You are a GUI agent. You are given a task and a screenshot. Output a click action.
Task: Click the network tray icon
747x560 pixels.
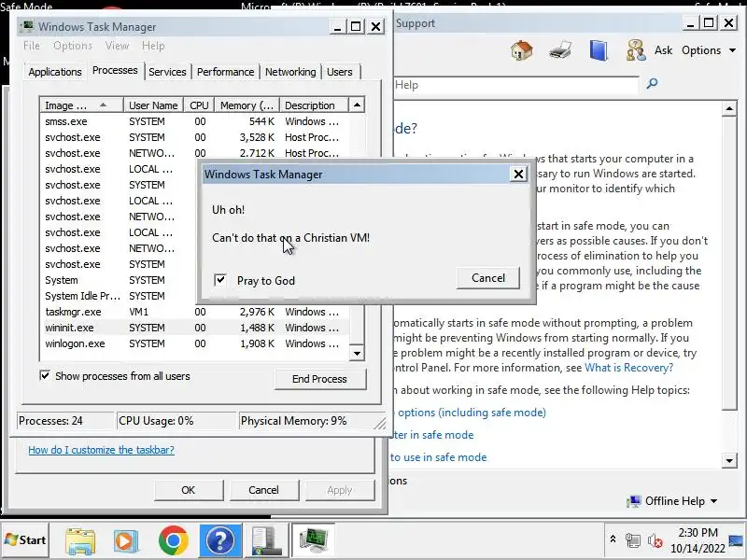point(633,541)
